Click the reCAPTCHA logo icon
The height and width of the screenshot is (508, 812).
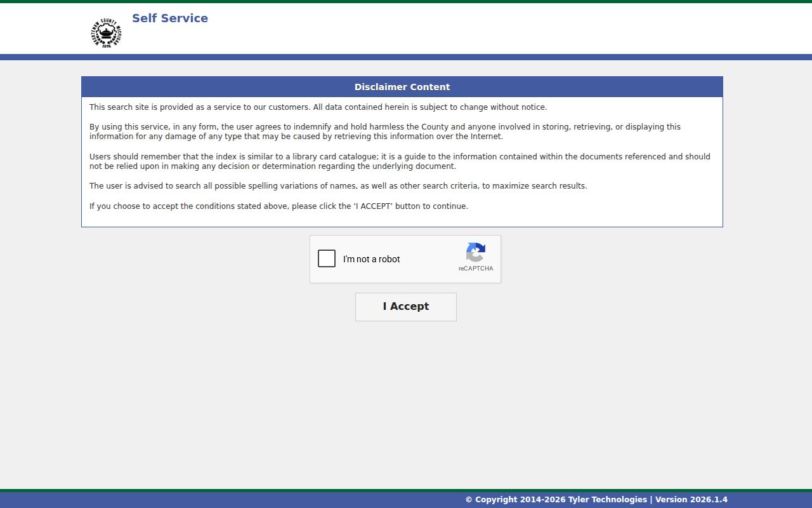(x=476, y=252)
